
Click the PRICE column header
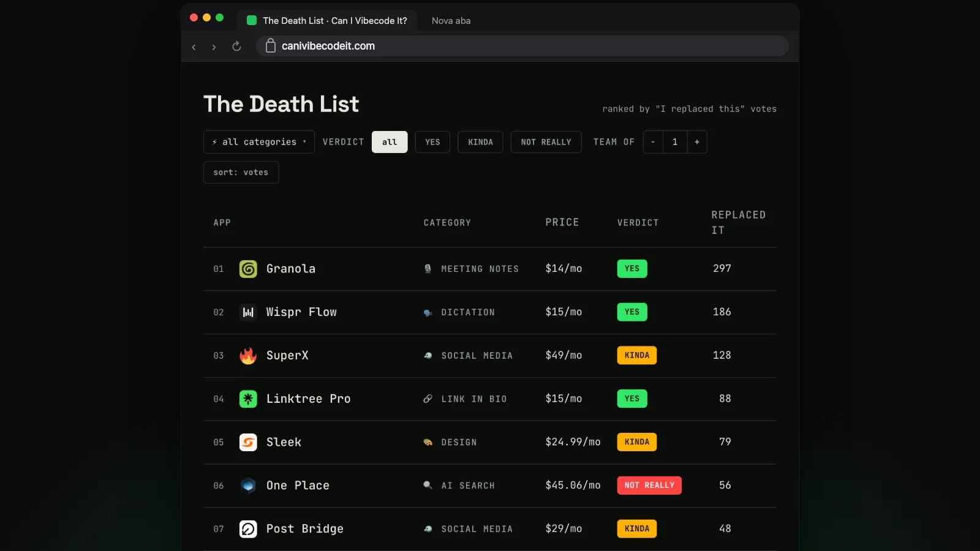(x=562, y=222)
